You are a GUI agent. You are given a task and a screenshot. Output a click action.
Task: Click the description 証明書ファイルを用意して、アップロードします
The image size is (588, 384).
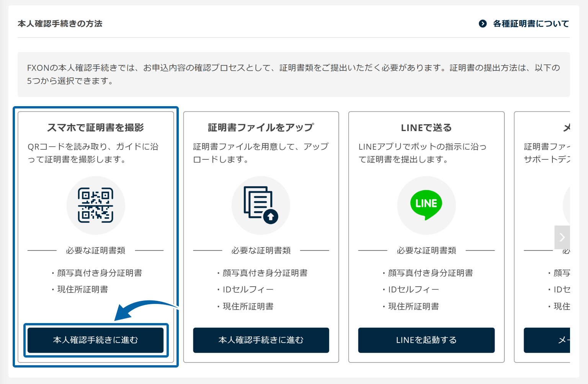[261, 153]
